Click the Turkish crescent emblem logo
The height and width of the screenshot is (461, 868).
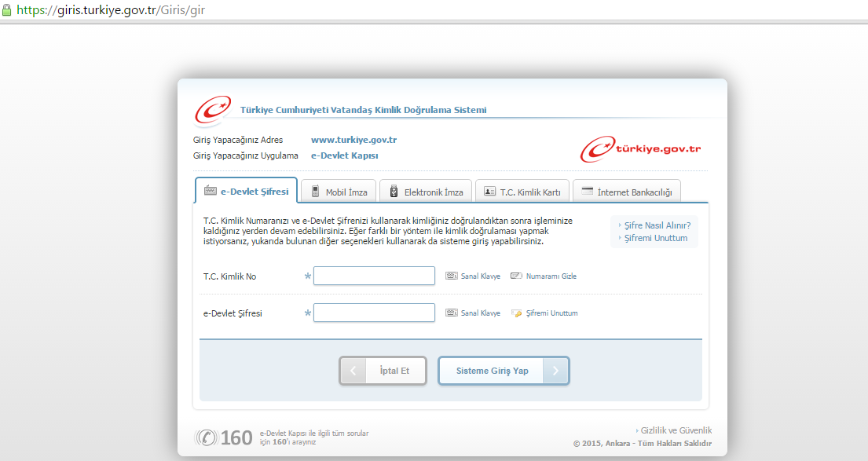pyautogui.click(x=213, y=112)
